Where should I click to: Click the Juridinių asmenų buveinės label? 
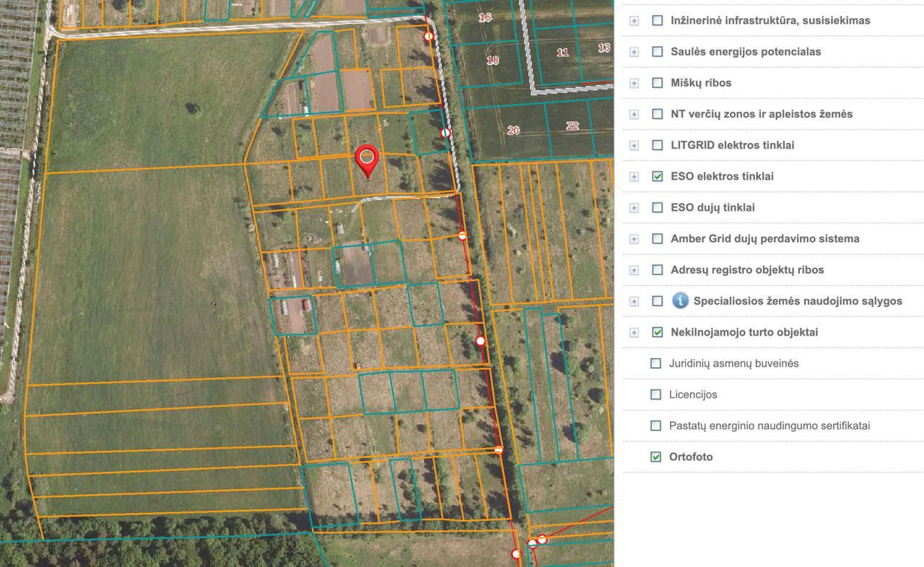pos(733,364)
